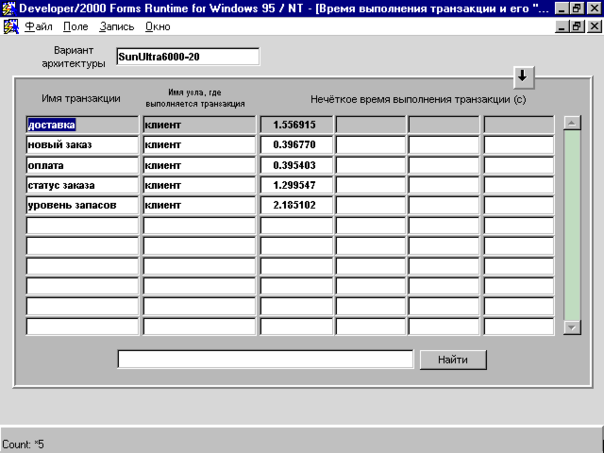This screenshot has height=453, width=604.
Task: Click the time value 1.299547
Action: (x=296, y=185)
